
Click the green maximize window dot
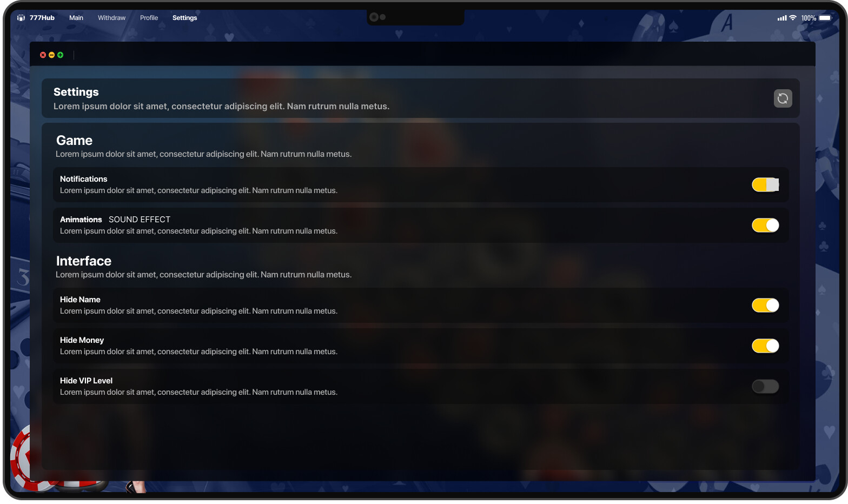tap(60, 55)
